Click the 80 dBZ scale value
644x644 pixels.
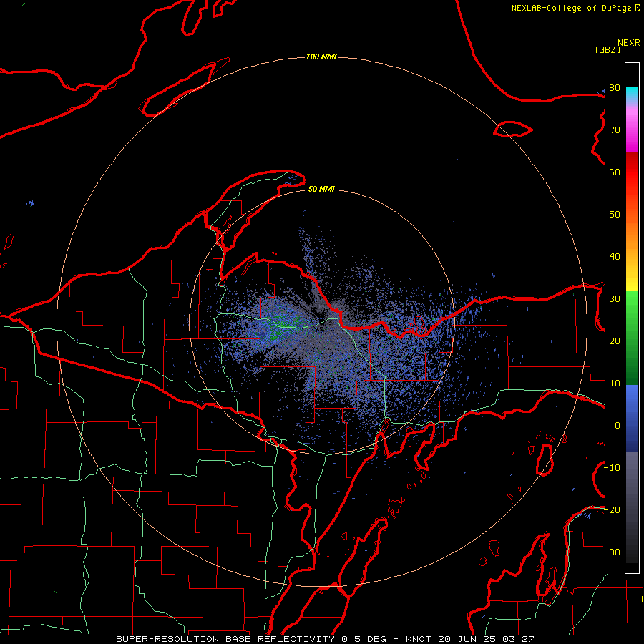pos(615,88)
